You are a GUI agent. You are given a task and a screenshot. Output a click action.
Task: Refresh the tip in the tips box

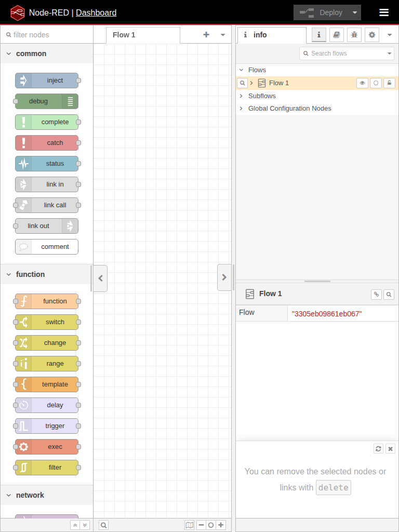pyautogui.click(x=378, y=449)
